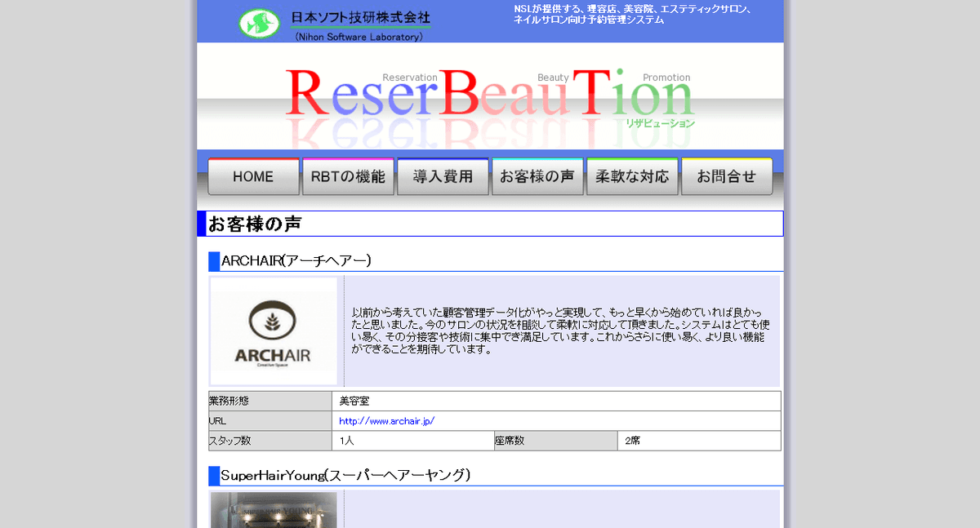Image resolution: width=980 pixels, height=528 pixels.
Task: Click the お問合せ contact tab
Action: (727, 176)
